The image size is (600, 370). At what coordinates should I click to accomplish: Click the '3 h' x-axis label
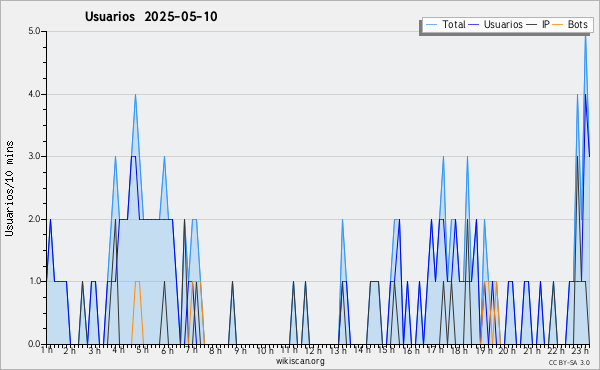tap(94, 350)
